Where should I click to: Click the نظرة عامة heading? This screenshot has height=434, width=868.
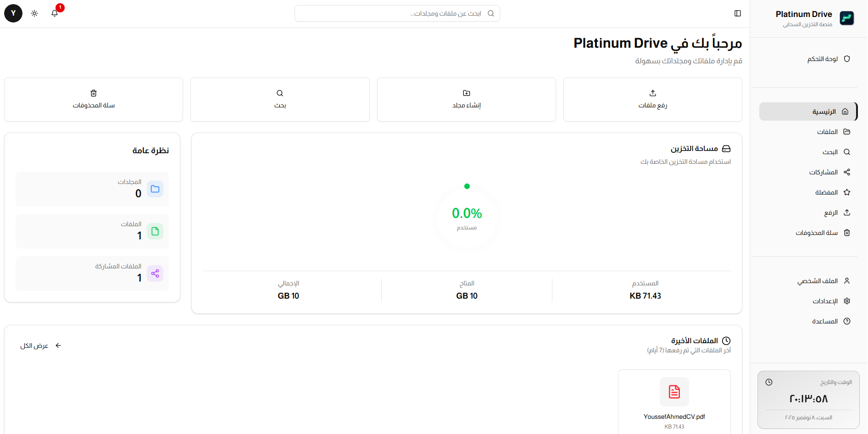[x=150, y=150]
